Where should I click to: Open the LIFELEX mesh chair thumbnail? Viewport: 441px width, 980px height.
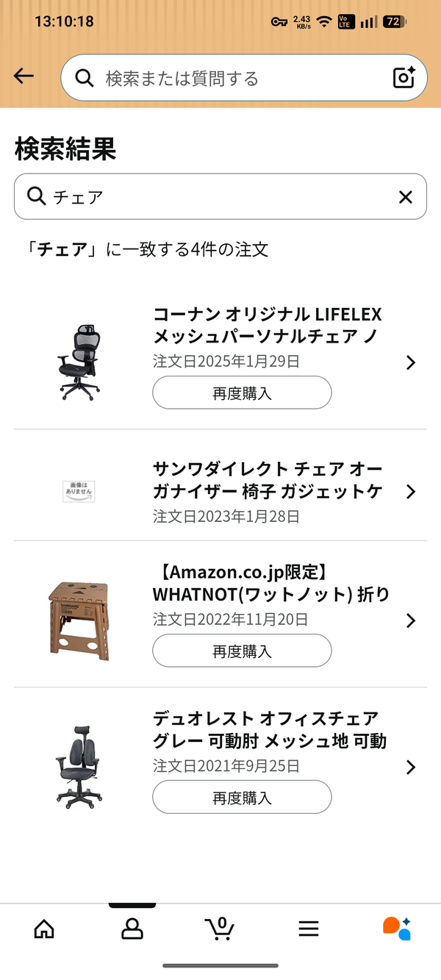[78, 362]
